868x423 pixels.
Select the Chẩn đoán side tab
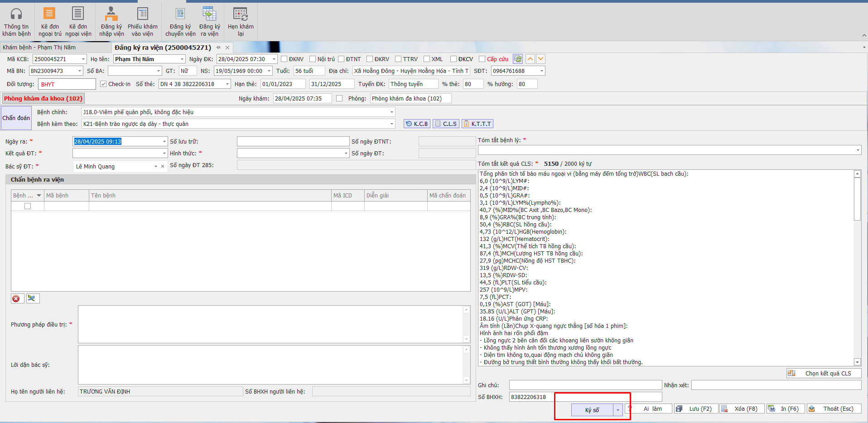(x=16, y=118)
